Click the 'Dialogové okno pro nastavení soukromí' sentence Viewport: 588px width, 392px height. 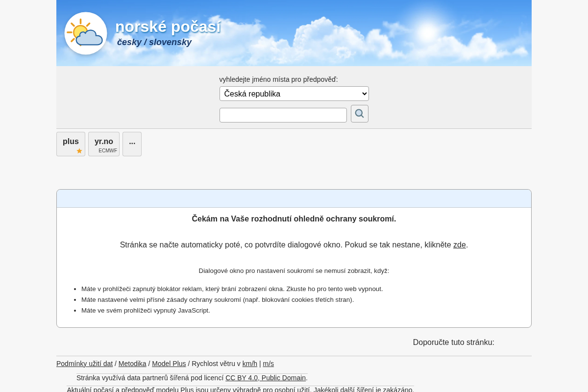point(294,270)
